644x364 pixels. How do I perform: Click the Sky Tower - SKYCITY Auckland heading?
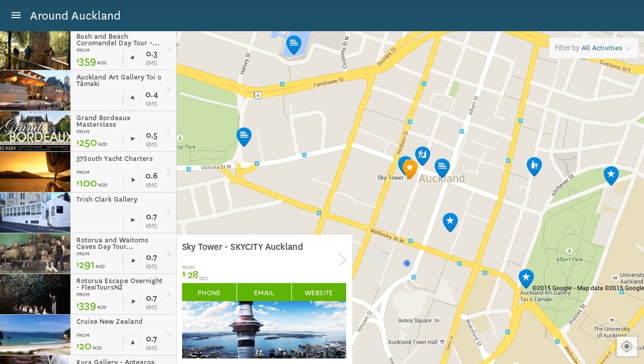[x=242, y=247]
